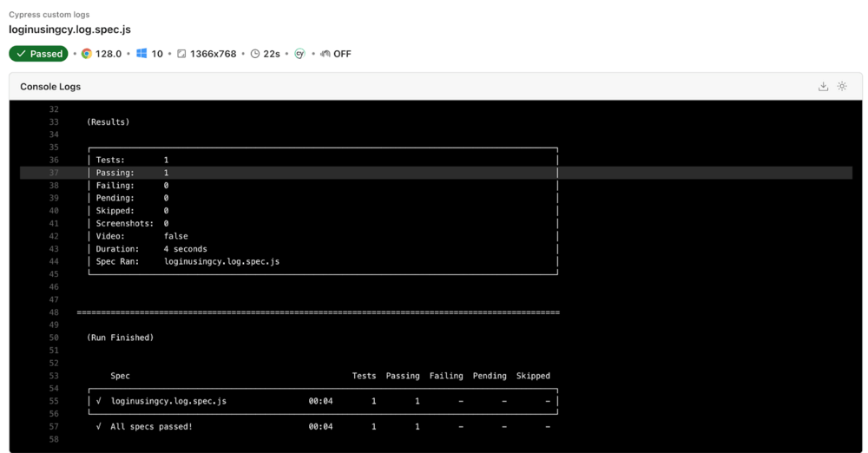868x453 pixels.
Task: Click the local testing OFF icon
Action: click(325, 54)
